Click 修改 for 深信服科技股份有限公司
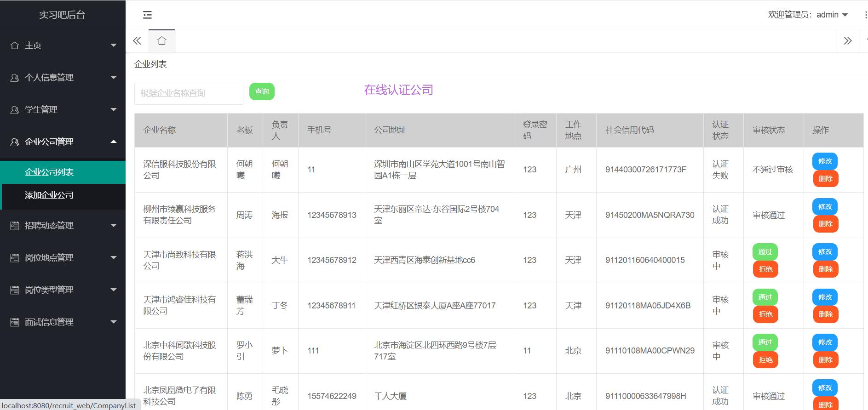This screenshot has height=410, width=868. point(825,161)
